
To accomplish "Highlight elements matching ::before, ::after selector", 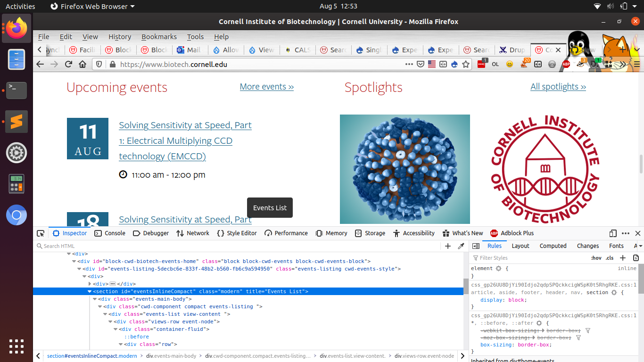I will click(539, 323).
